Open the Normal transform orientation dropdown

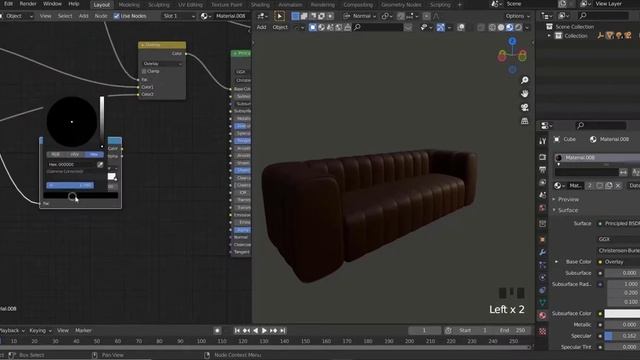point(359,16)
